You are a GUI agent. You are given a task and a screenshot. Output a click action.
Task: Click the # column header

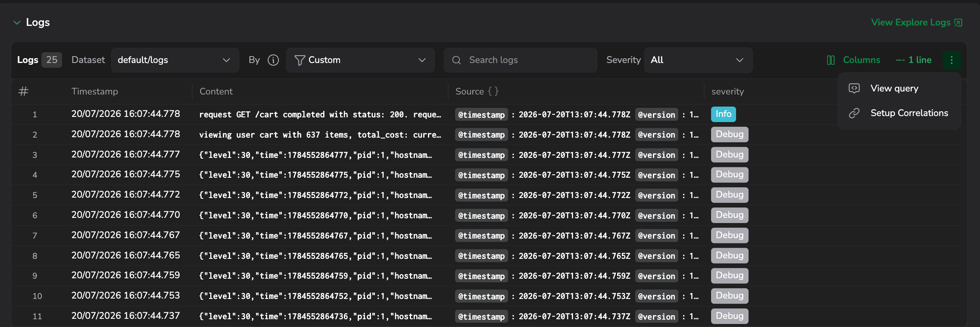(x=23, y=91)
